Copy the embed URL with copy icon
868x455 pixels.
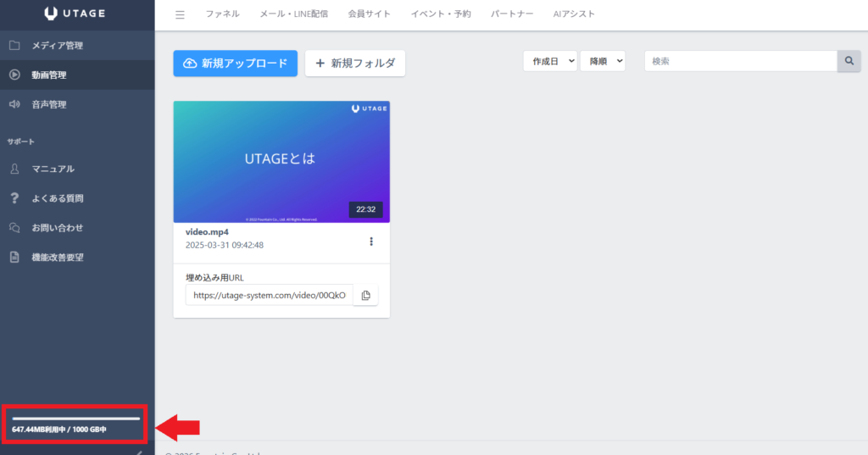pyautogui.click(x=365, y=295)
